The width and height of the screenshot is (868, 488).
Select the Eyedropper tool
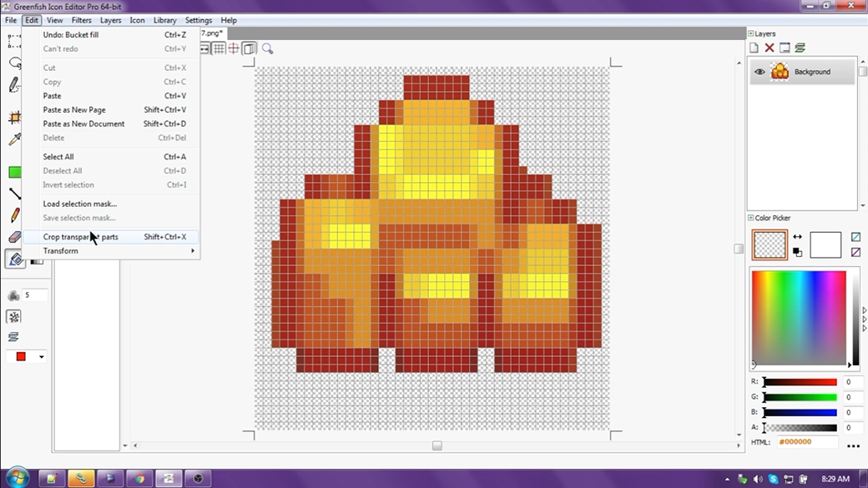(x=13, y=139)
